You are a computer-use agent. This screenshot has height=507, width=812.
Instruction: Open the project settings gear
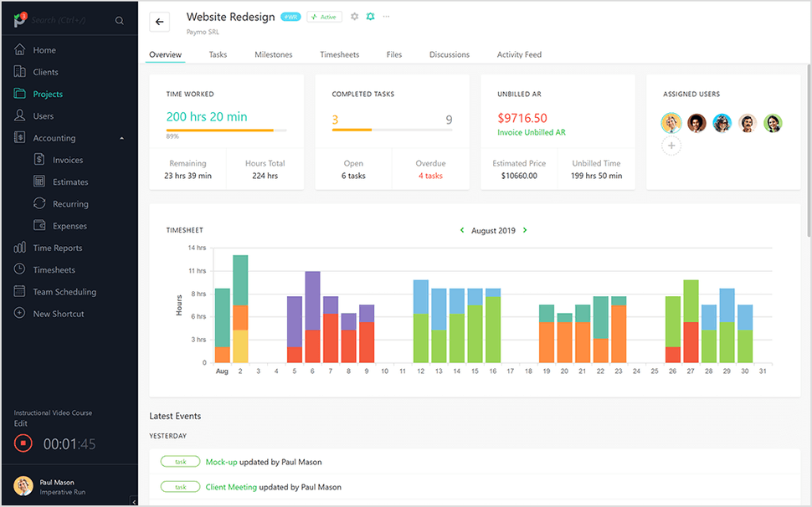pyautogui.click(x=353, y=16)
